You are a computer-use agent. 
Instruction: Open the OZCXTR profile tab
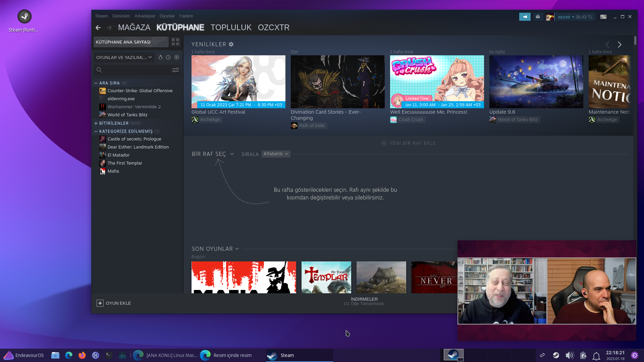274,27
